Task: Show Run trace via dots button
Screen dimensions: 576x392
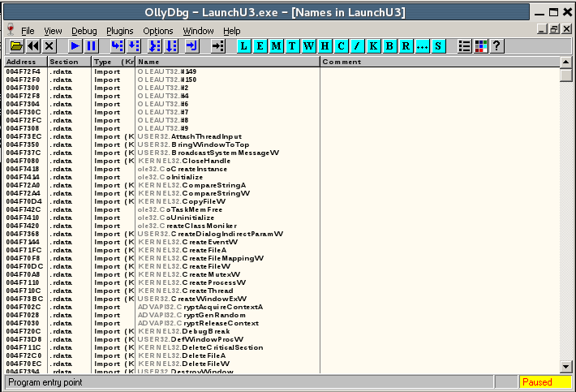Action: pos(422,46)
